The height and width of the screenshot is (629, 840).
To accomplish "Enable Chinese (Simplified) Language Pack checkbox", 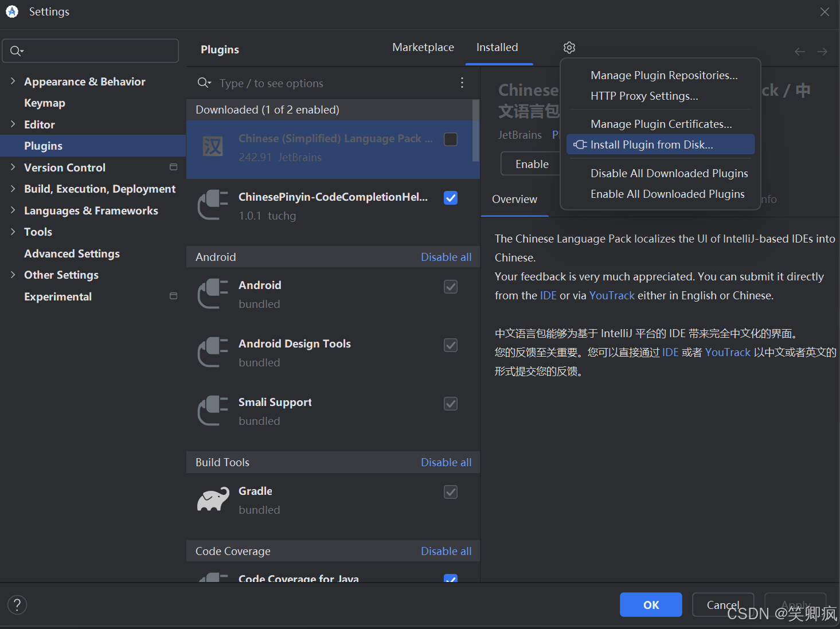I will click(x=451, y=139).
